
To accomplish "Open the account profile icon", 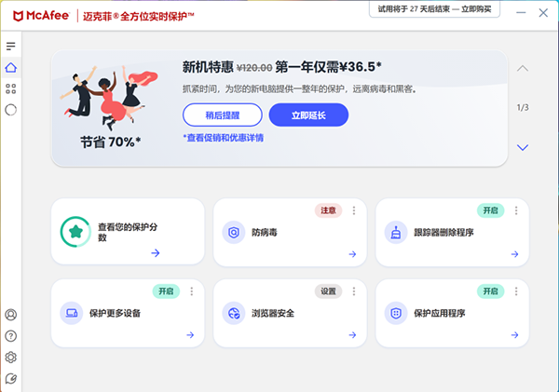I will coord(11,316).
